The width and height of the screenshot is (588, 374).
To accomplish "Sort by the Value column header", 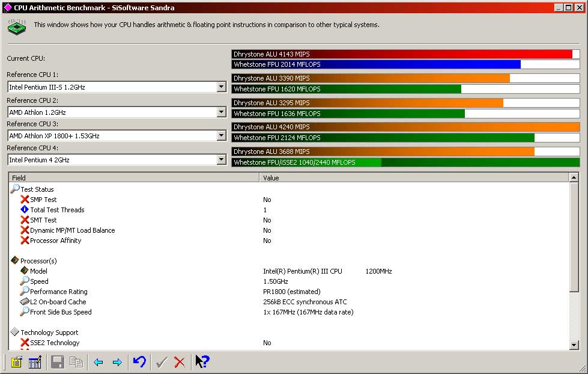I will [x=414, y=177].
